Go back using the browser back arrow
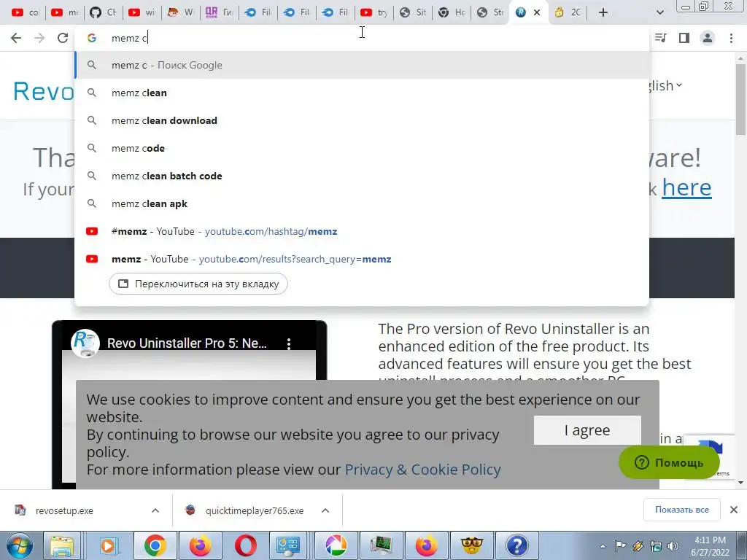This screenshot has height=560, width=747. click(x=16, y=38)
